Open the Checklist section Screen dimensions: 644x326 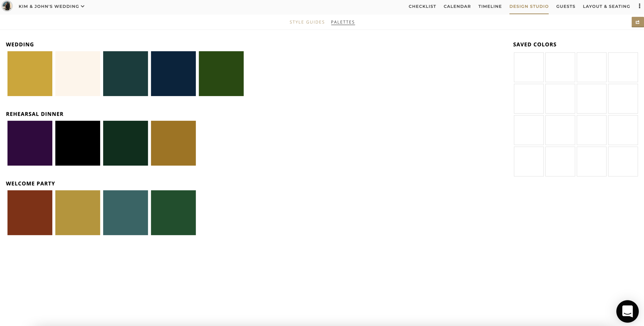pos(422,6)
